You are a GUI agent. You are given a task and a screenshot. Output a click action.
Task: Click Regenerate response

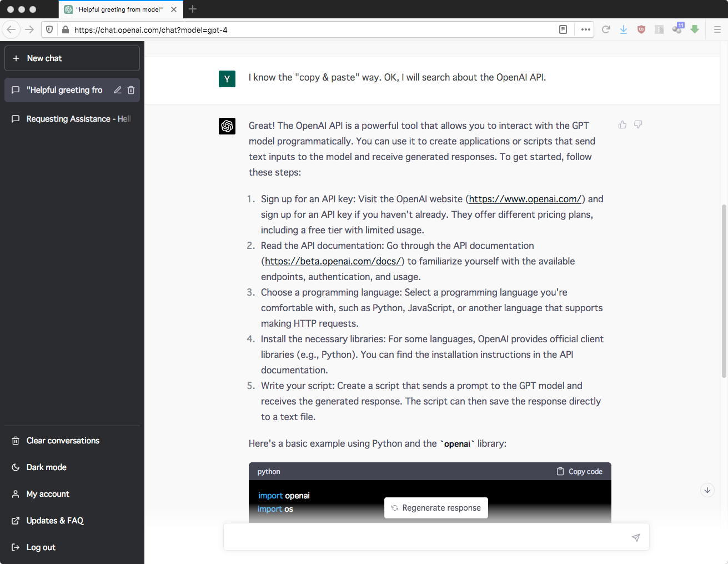(436, 508)
